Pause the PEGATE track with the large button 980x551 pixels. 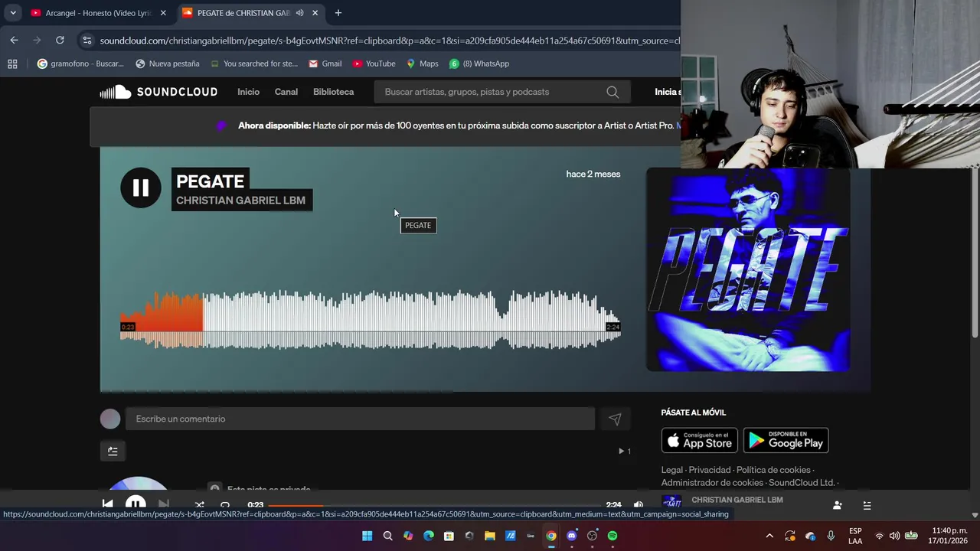(x=141, y=187)
